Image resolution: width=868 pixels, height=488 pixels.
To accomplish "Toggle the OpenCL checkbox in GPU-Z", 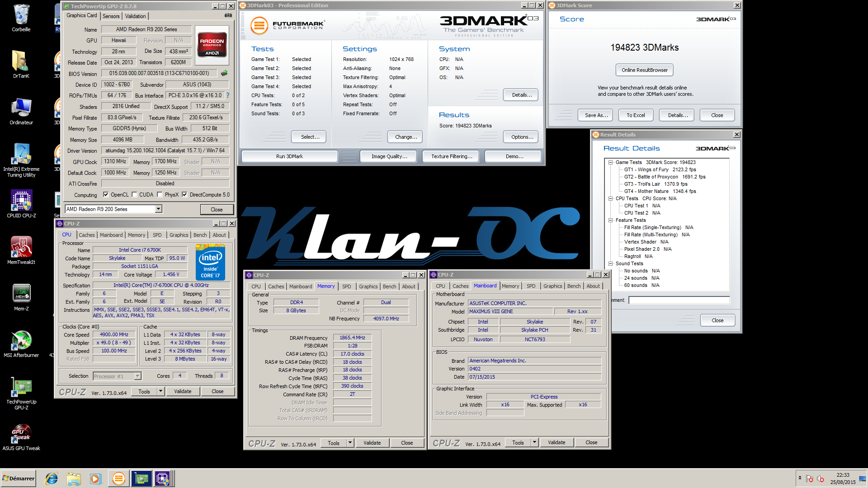I will [x=106, y=195].
